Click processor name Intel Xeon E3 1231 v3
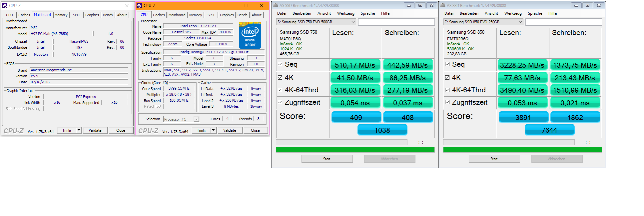The height and width of the screenshot is (216, 644). tap(198, 26)
